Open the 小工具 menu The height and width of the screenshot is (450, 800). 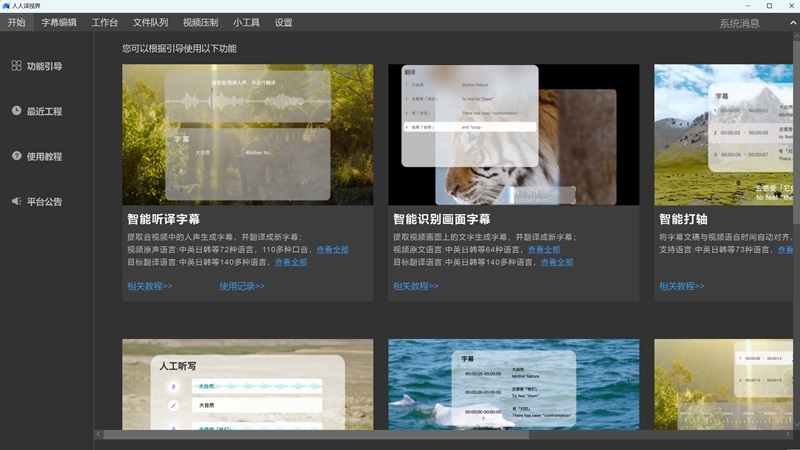246,22
